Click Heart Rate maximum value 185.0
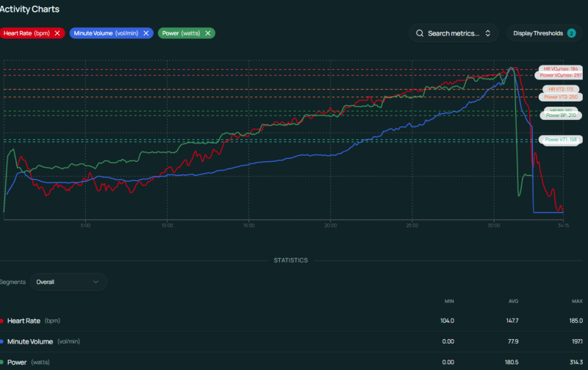Viewport: 588px width, 370px height. [576, 321]
